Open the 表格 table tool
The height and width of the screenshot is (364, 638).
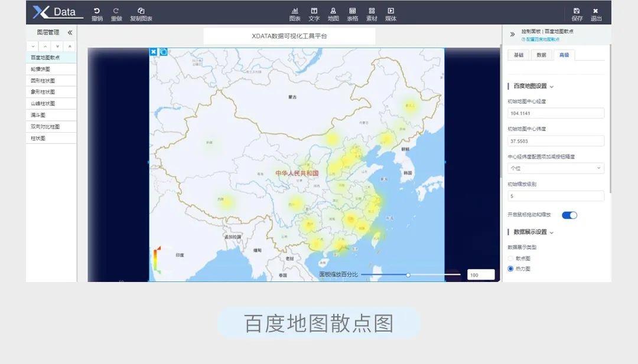(x=352, y=14)
